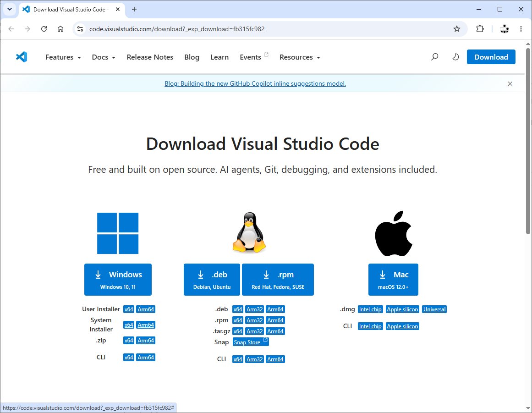Viewport: 532px width, 413px height.
Task: Select Linux .deb x64 link
Action: [x=238, y=309]
